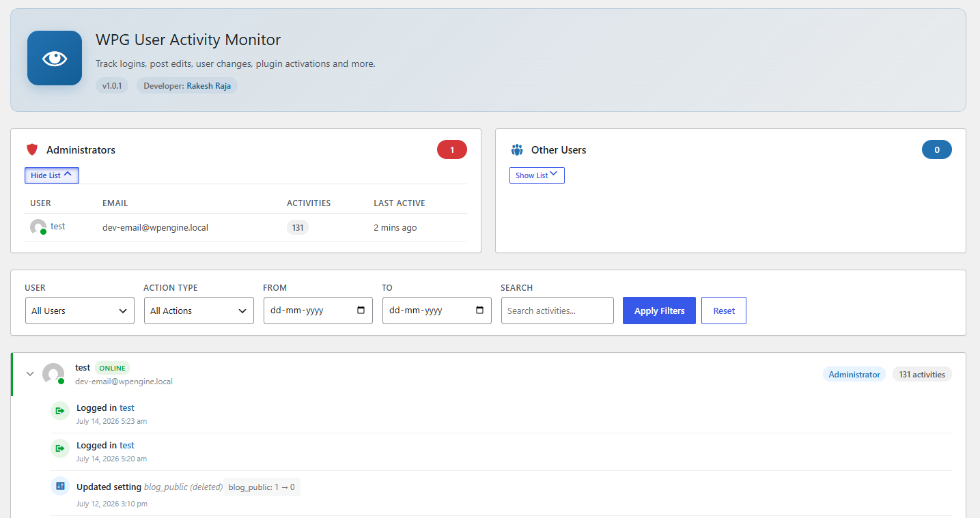The image size is (980, 518).
Task: Click login icon for 5:23 am entry
Action: tap(60, 411)
